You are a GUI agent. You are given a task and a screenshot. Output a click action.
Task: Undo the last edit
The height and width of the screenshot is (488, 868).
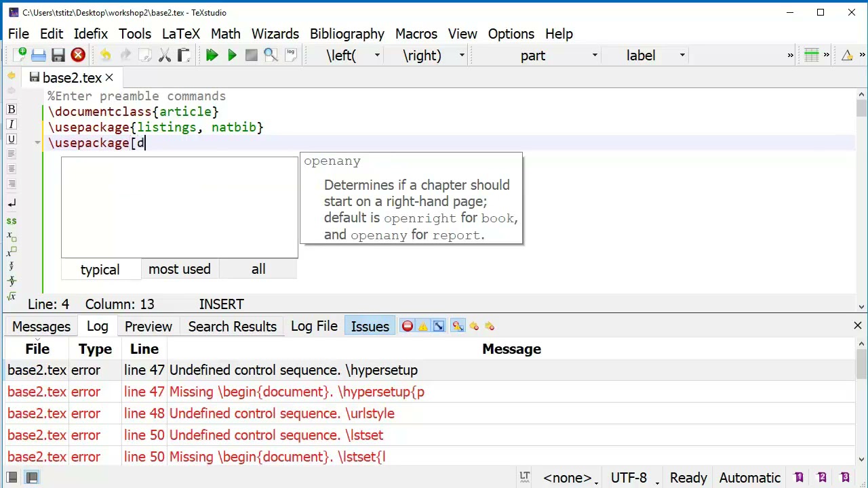coord(106,55)
